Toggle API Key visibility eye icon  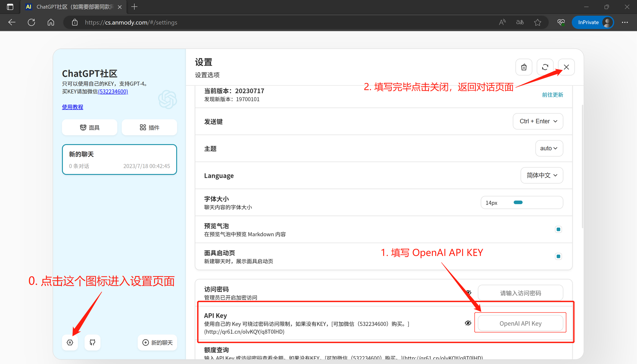pyautogui.click(x=468, y=323)
